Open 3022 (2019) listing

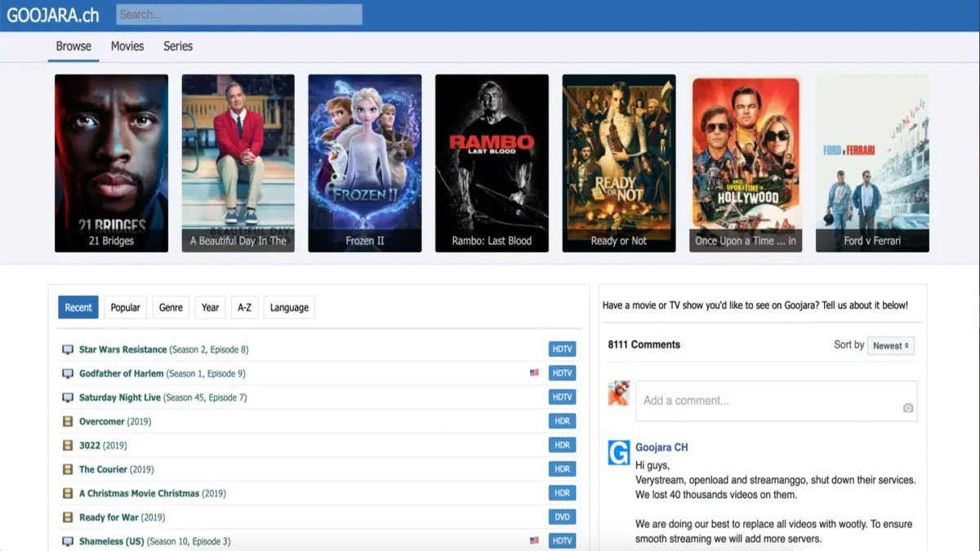[103, 446]
